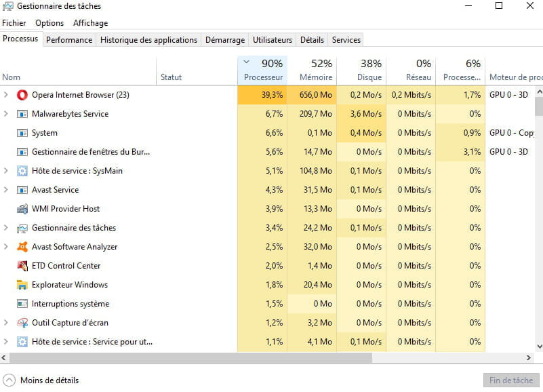Click the Avast Service process icon

point(22,190)
